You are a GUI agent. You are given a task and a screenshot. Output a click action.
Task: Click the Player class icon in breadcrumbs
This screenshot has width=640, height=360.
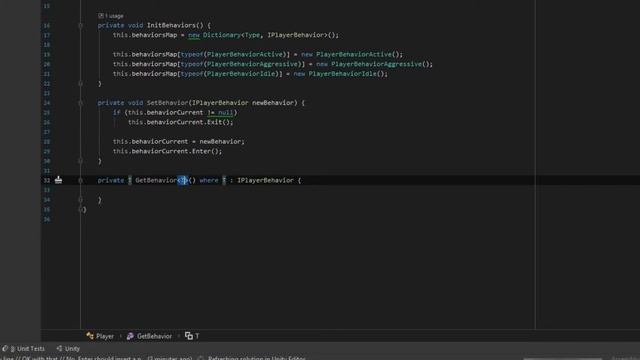point(90,336)
